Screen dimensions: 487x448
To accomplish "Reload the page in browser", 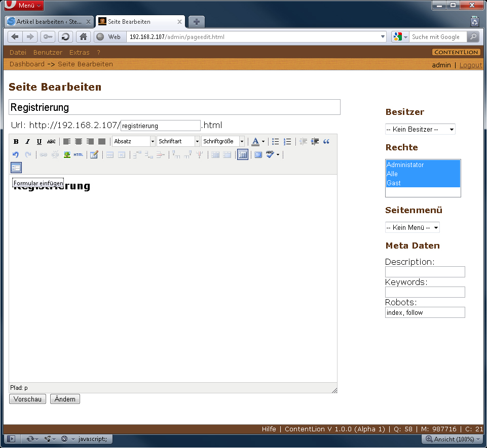I will 65,37.
